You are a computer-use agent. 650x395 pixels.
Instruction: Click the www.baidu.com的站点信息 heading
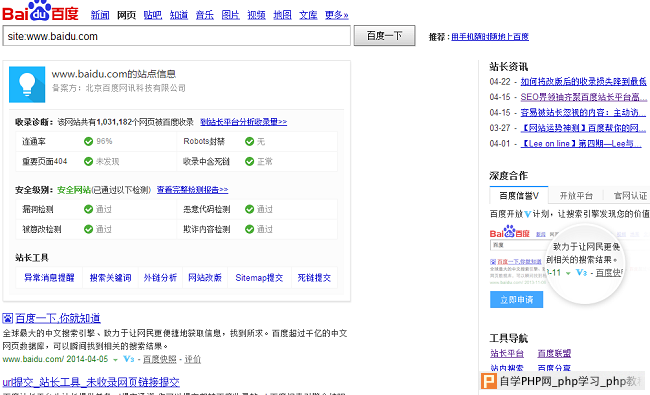point(114,74)
